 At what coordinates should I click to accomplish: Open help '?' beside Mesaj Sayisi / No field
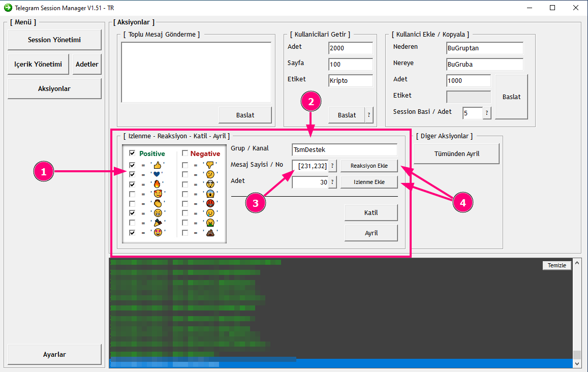click(x=332, y=166)
